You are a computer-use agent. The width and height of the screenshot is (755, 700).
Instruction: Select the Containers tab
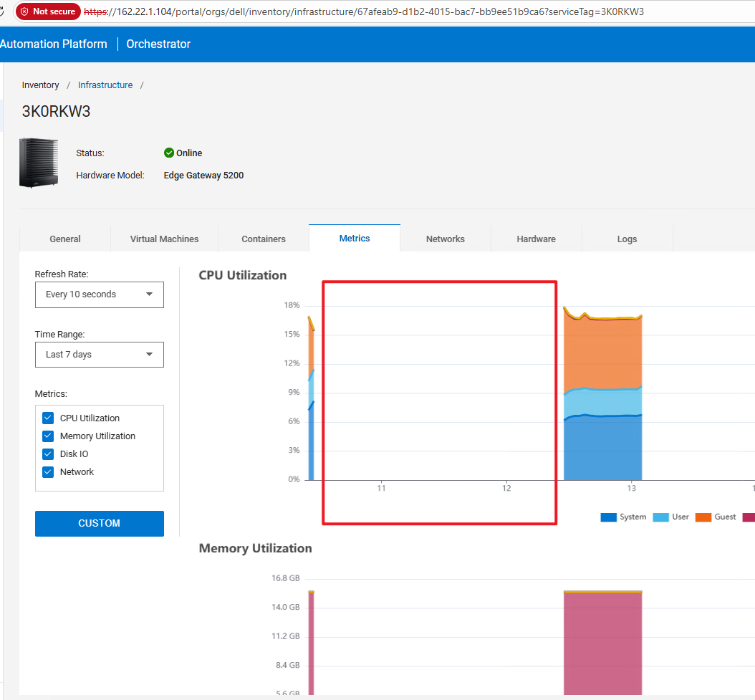coord(263,239)
